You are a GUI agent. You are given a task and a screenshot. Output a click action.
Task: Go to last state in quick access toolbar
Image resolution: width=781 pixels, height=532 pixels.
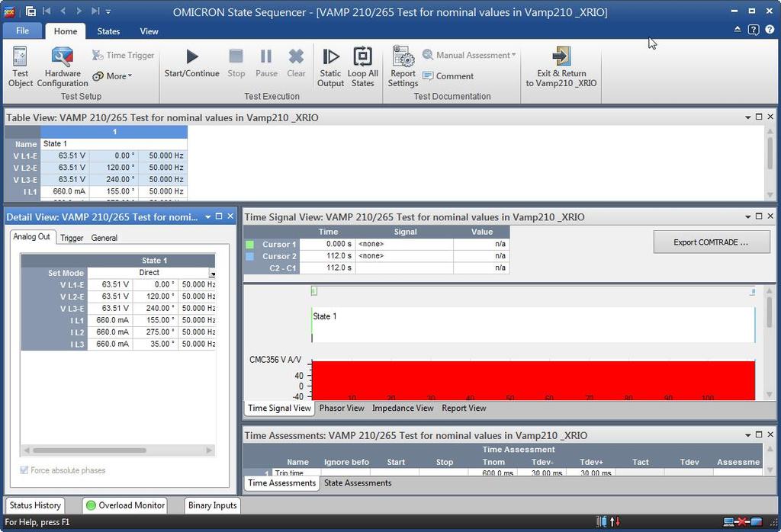[95, 11]
